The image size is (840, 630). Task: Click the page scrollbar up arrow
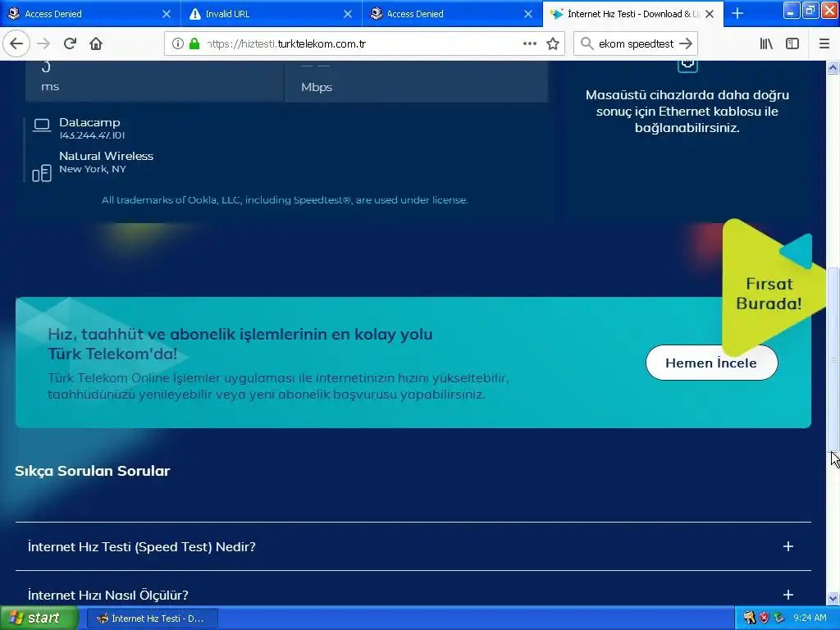[833, 67]
